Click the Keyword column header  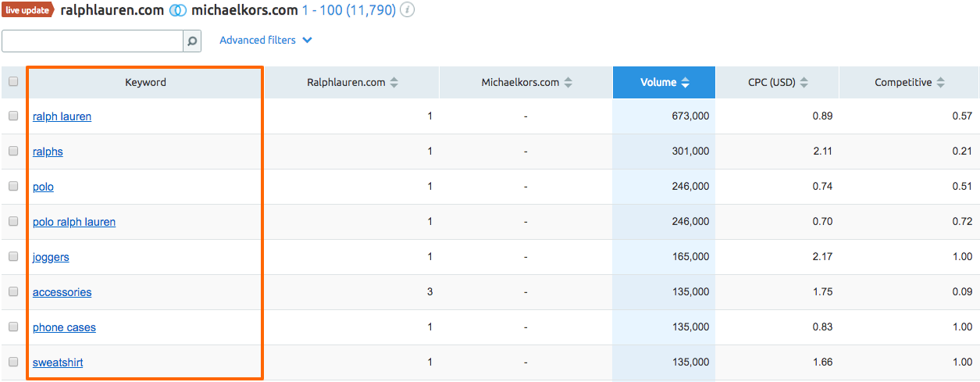pos(145,82)
